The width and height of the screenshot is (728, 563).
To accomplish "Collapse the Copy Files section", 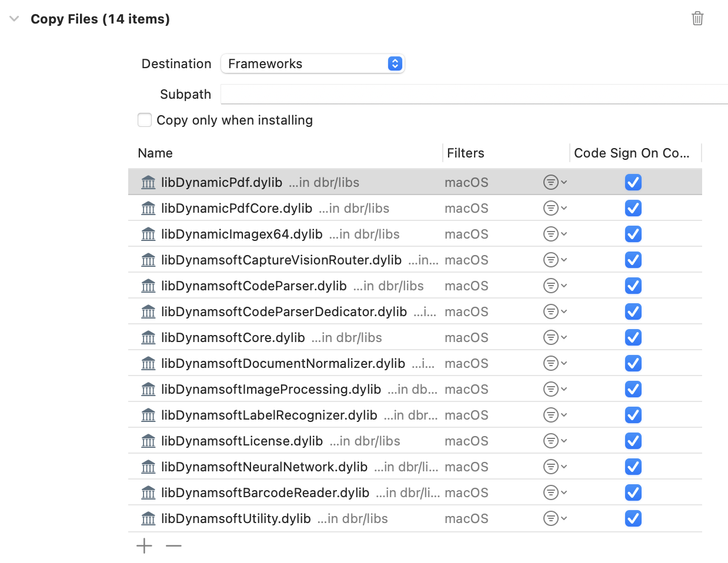I will 14,19.
